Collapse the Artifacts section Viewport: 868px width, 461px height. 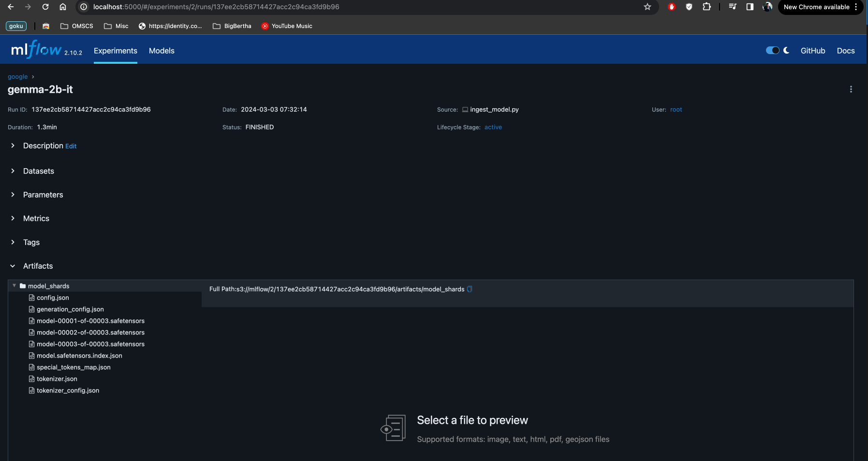click(x=13, y=266)
